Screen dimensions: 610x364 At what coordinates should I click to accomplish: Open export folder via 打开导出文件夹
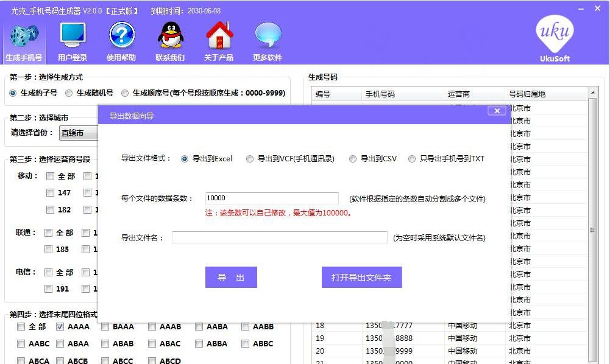coord(361,277)
